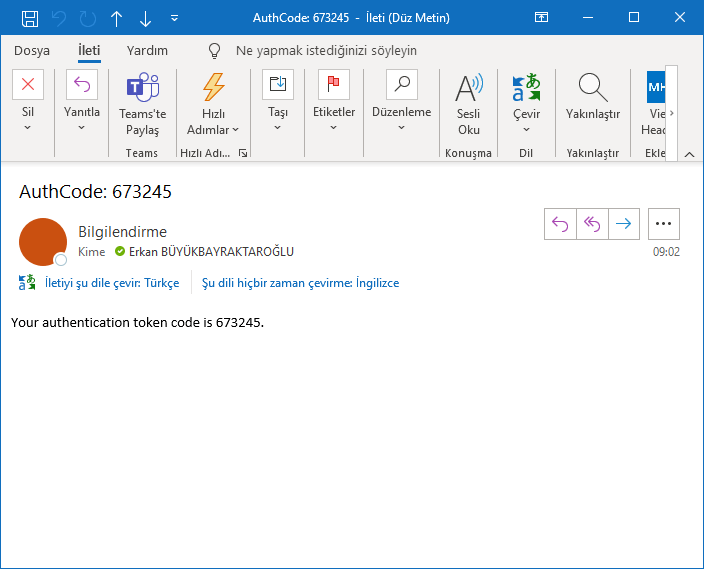704x569 pixels.
Task: Go to previous item with up arrow
Action: coord(117,18)
